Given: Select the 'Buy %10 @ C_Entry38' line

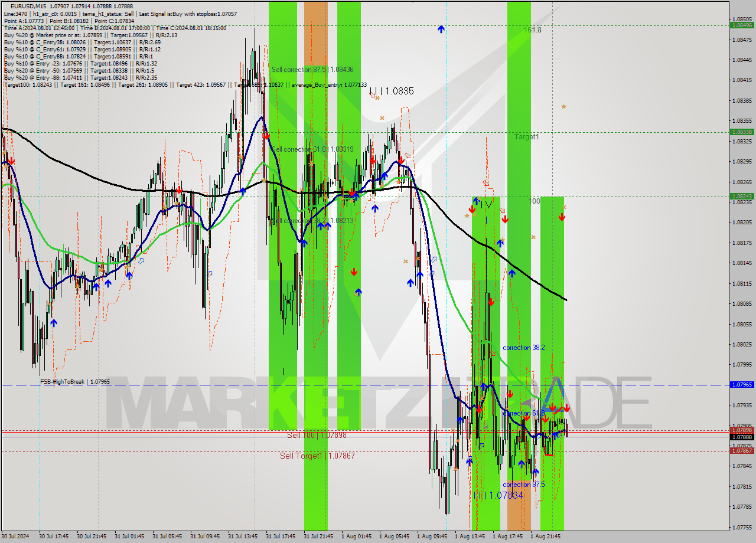Looking at the screenshot, I should tap(82, 42).
